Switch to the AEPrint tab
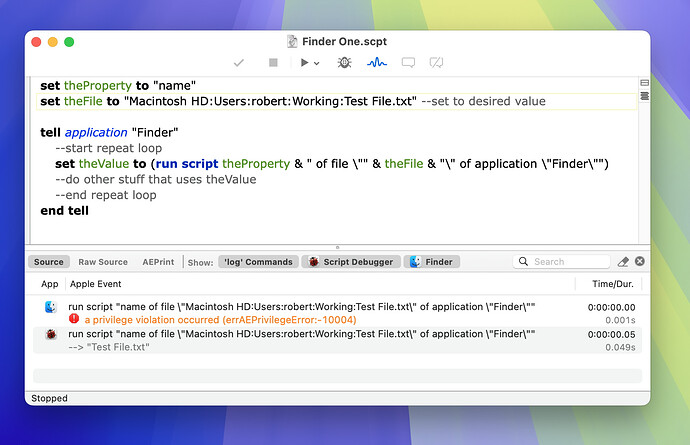 pos(158,262)
